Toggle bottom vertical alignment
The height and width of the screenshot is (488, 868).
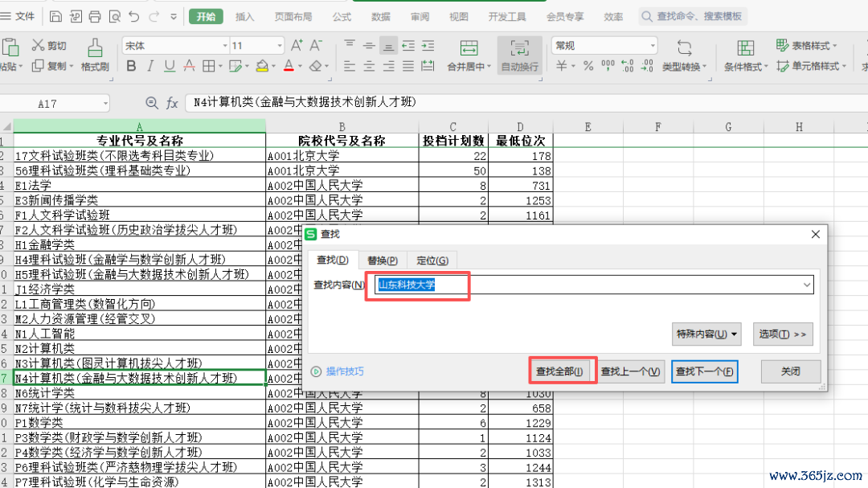[389, 45]
